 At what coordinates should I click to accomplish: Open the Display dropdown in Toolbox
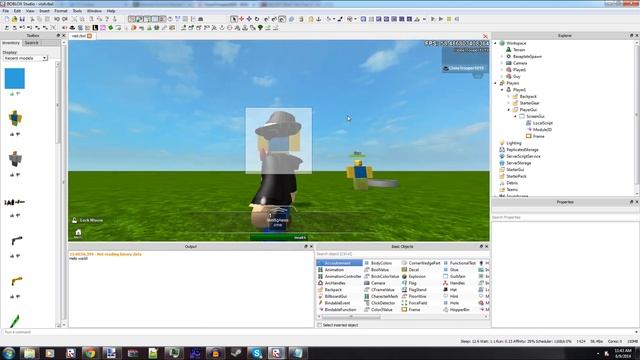click(26, 58)
